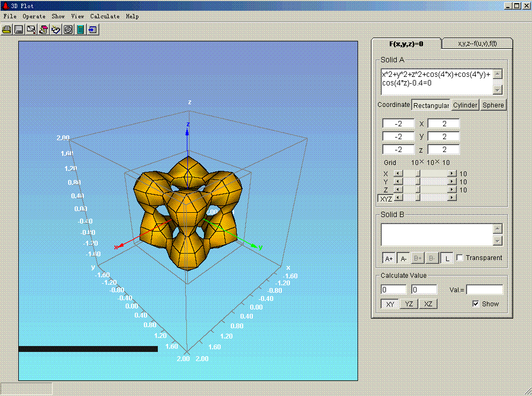Screen dimensions: 532x396
Task: Click the Solid B scroll-down arrow
Action: (x=498, y=241)
